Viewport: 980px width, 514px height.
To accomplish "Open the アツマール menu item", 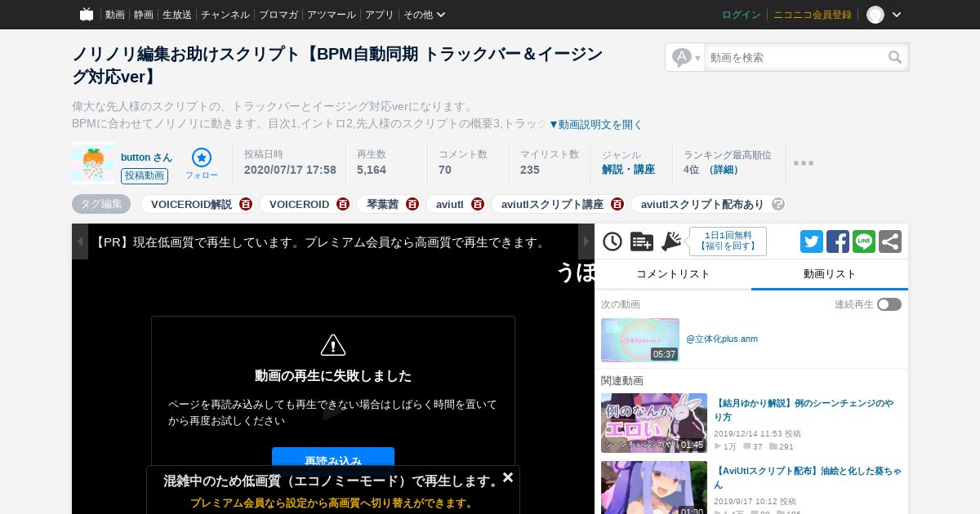I will (x=332, y=15).
